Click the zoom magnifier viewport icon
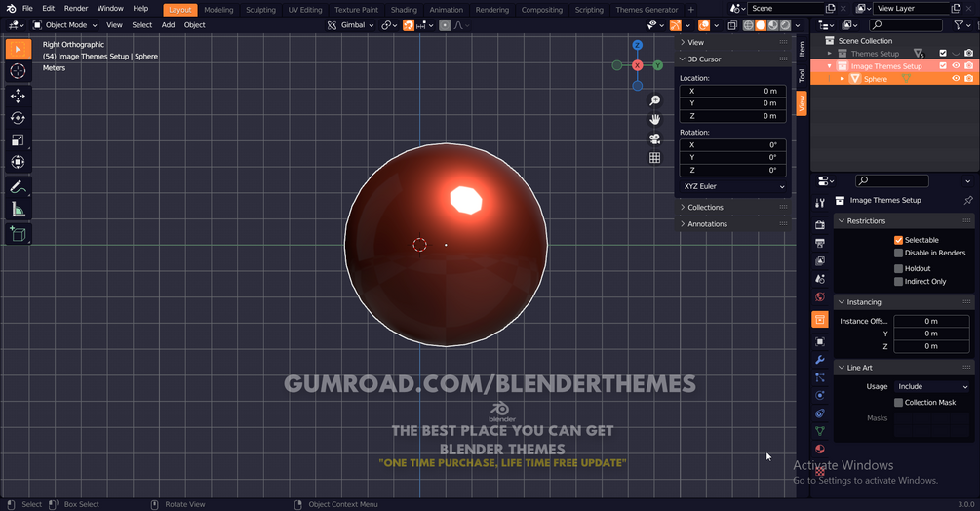 click(654, 100)
